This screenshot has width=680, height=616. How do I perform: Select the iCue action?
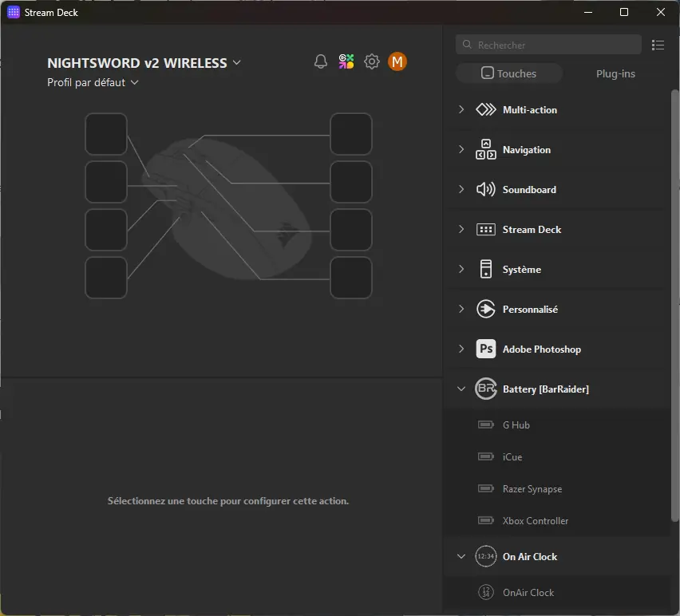tap(557, 456)
